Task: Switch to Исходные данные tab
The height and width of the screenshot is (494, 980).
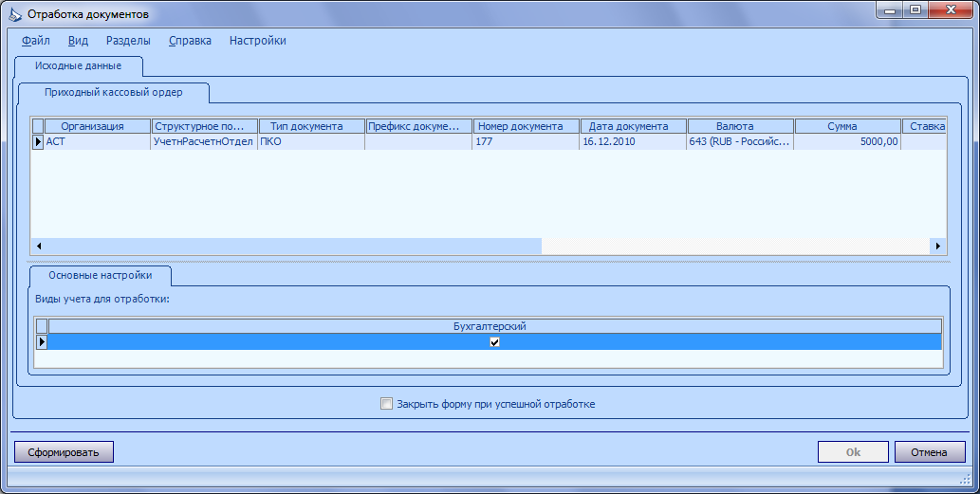Action: [78, 66]
